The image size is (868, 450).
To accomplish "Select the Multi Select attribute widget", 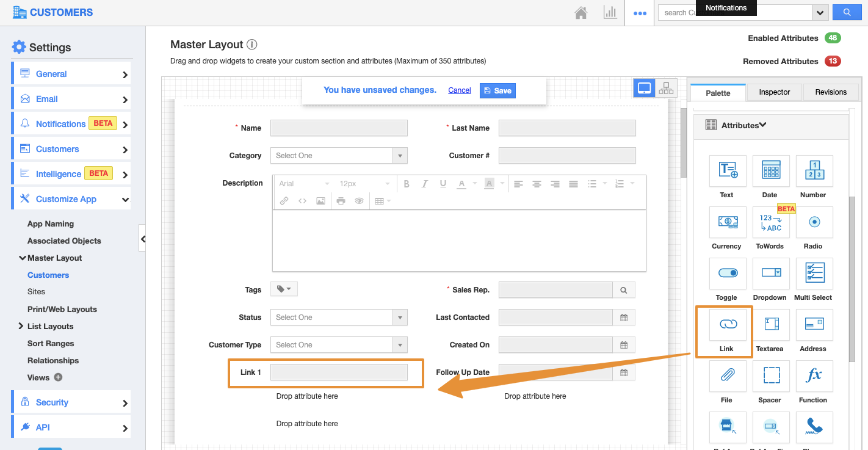I will [x=814, y=274].
